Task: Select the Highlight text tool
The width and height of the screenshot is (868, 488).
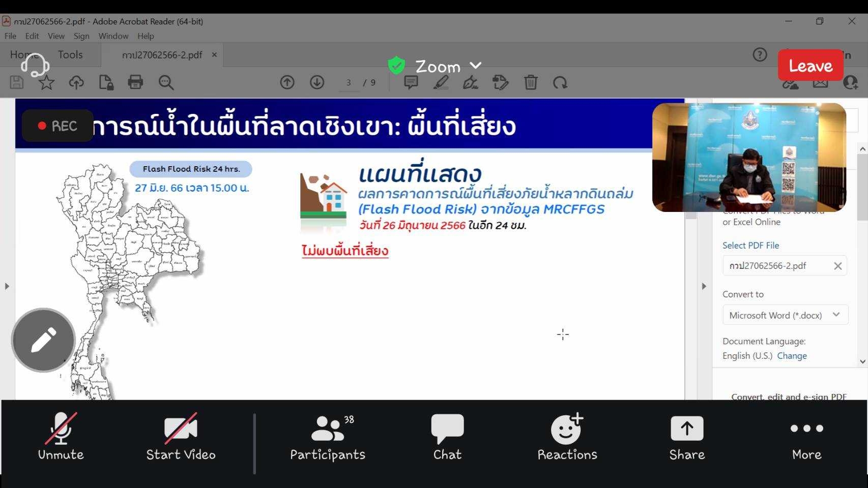Action: click(441, 82)
